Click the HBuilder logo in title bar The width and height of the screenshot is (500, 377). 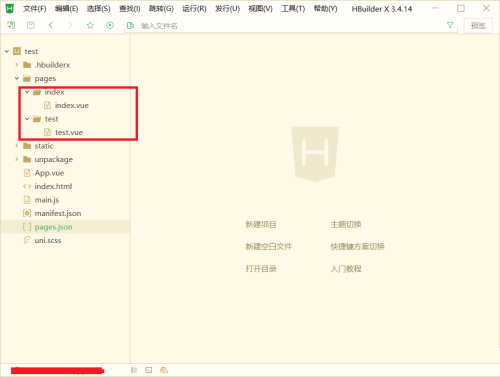coord(10,8)
